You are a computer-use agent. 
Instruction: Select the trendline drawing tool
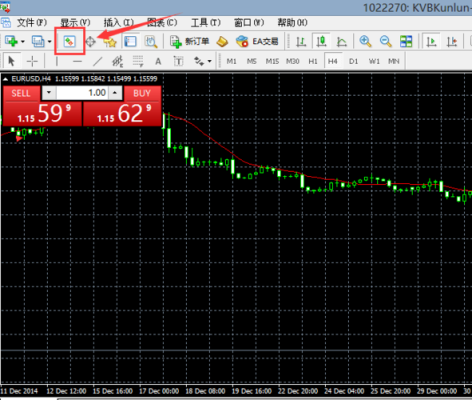97,61
